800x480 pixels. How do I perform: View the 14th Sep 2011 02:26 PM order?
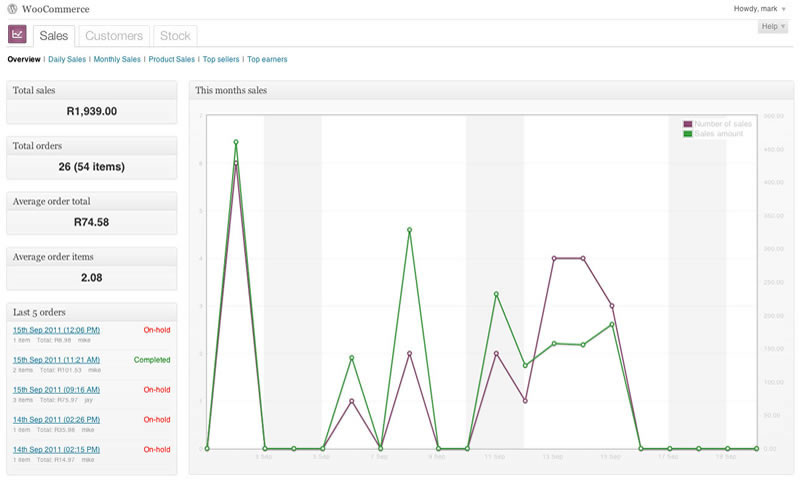tap(56, 419)
